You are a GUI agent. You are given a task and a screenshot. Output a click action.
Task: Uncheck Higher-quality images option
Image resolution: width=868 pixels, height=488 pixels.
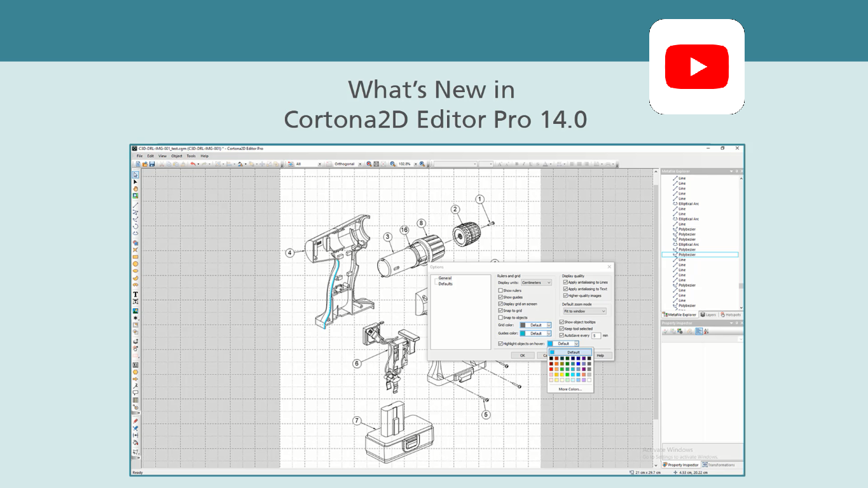click(565, 295)
